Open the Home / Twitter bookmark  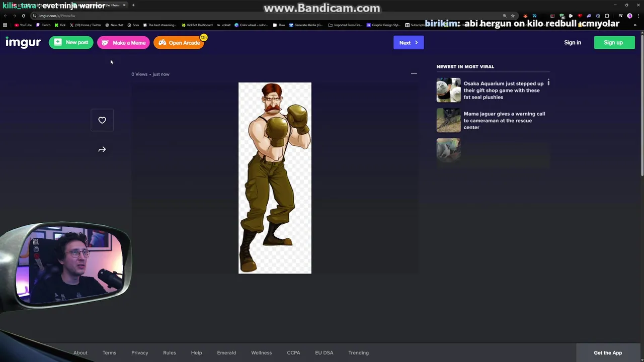pos(86,25)
